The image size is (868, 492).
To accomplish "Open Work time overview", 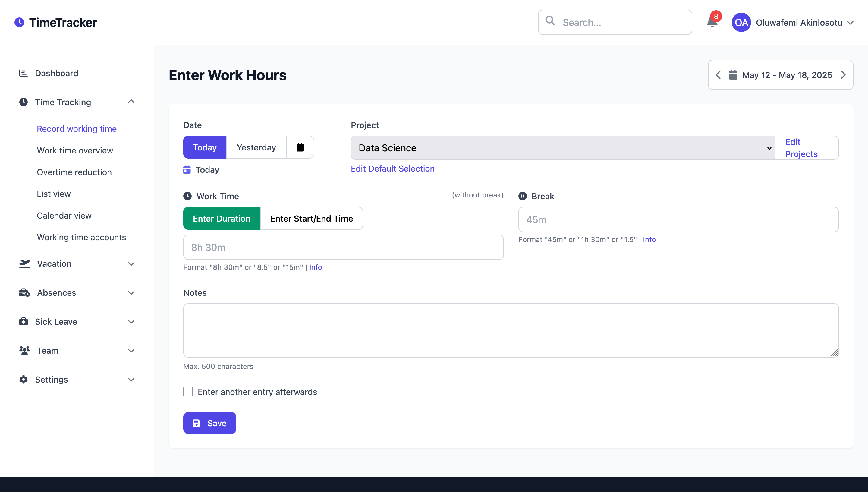I will (75, 150).
